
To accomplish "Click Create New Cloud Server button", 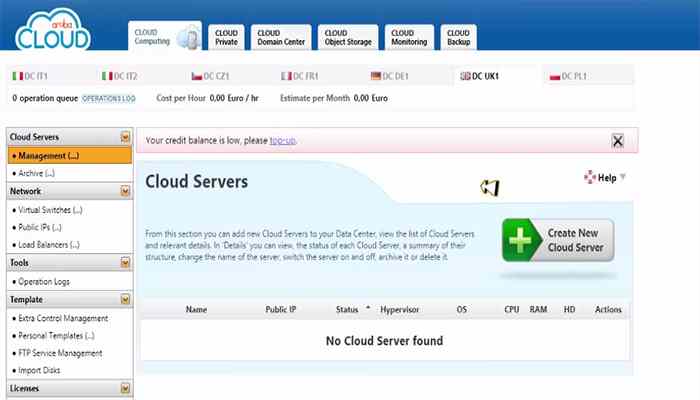I will (558, 240).
